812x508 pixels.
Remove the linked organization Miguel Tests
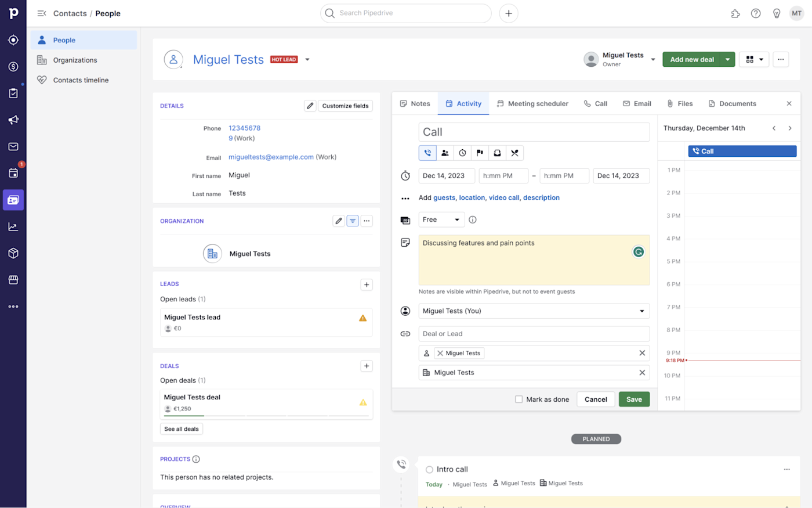642,373
